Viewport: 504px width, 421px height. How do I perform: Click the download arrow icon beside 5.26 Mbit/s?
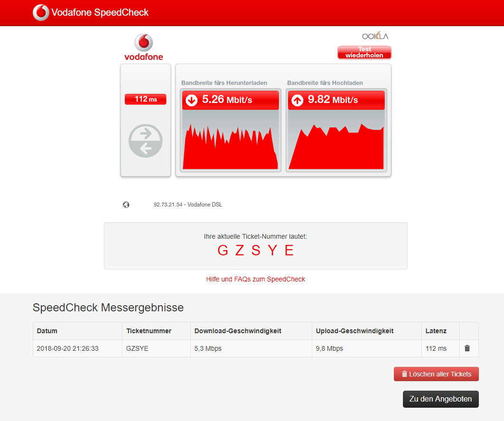coord(192,100)
